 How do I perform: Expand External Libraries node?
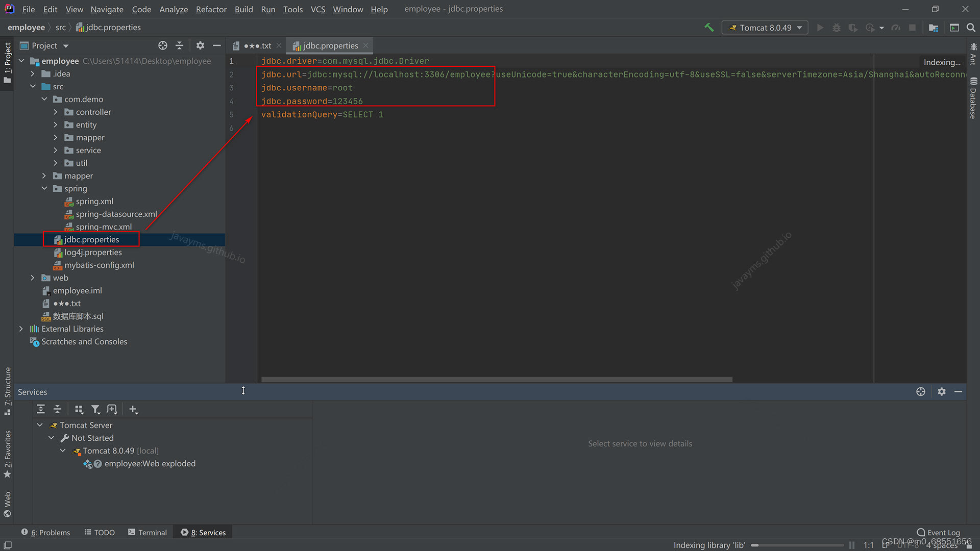click(x=21, y=329)
